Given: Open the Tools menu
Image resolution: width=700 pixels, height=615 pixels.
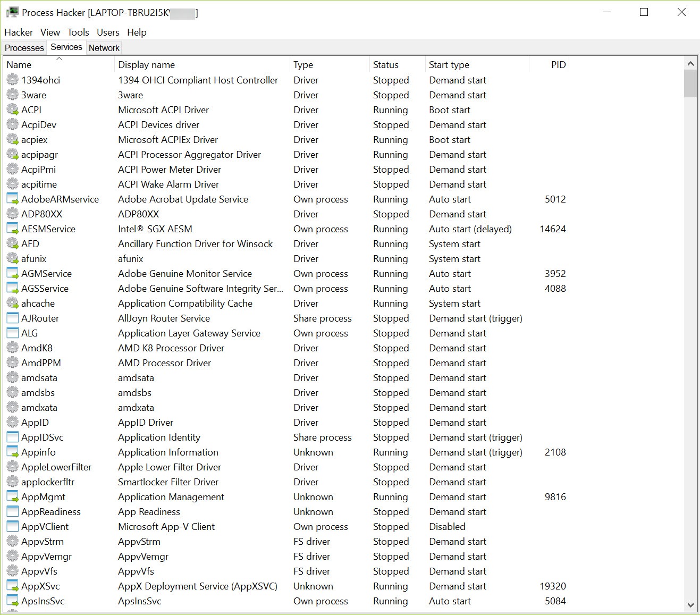Looking at the screenshot, I should [78, 32].
